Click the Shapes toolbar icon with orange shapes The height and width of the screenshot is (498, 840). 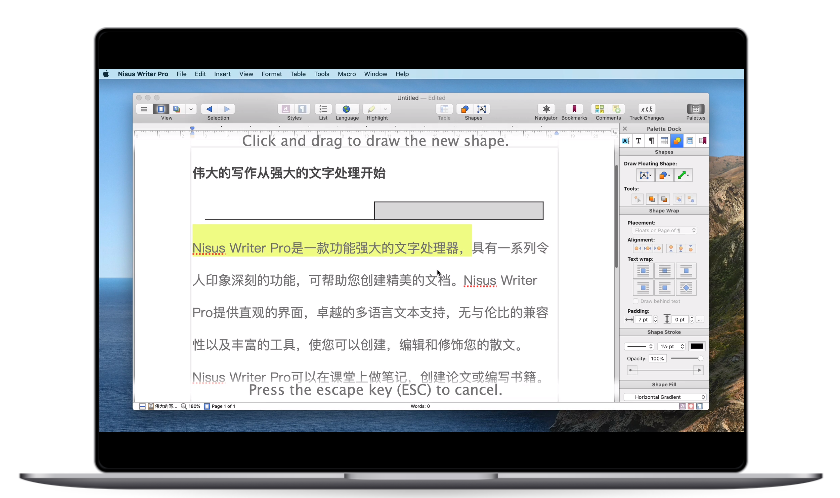tap(465, 109)
